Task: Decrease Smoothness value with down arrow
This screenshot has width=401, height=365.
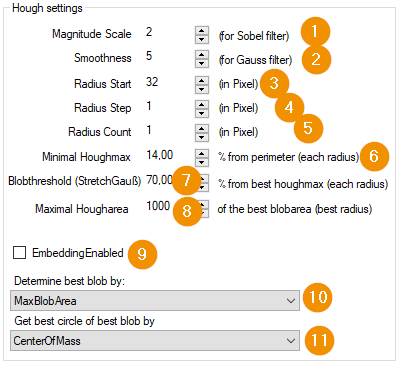Action: [x=202, y=63]
